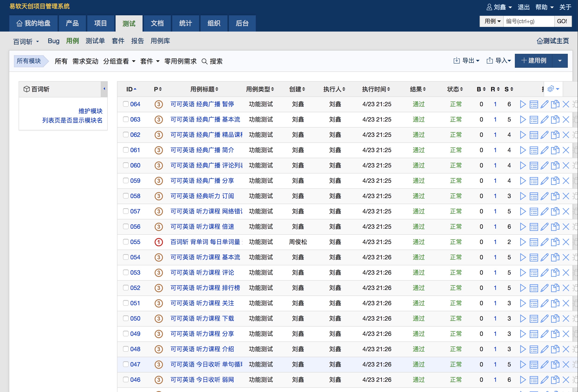Copy case 064 duplicate icon
Viewport: 578px width, 392px height.
point(555,104)
